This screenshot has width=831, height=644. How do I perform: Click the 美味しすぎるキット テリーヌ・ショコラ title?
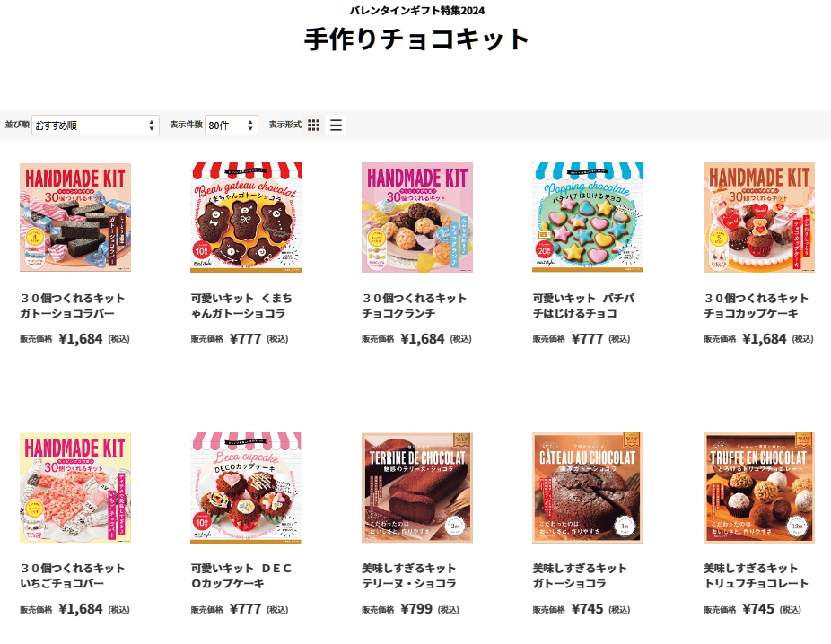[x=409, y=576]
